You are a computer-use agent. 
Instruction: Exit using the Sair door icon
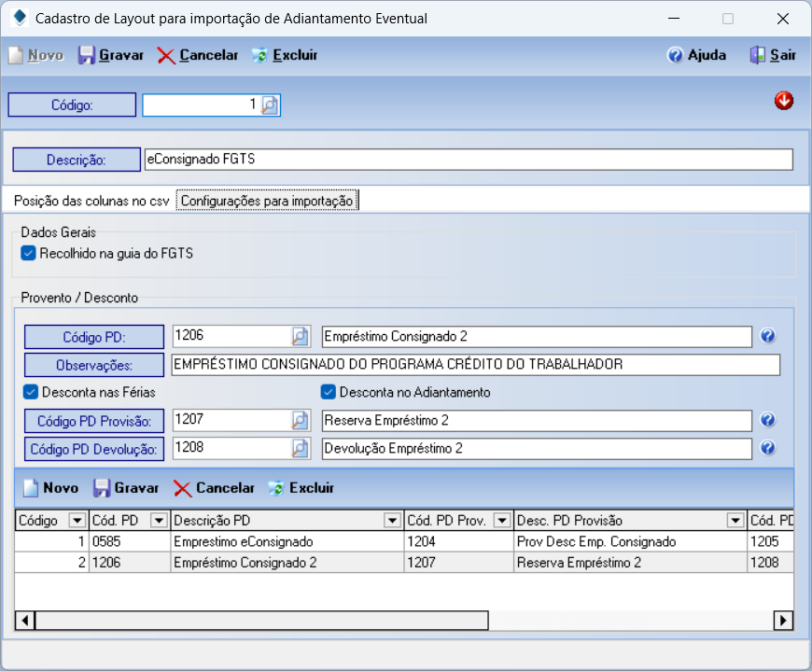tap(758, 55)
